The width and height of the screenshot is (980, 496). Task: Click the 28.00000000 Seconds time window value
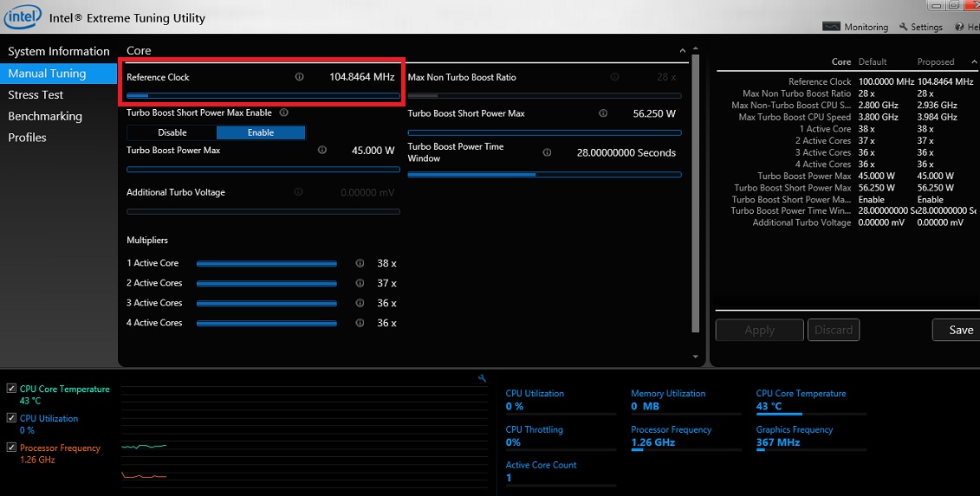tap(626, 153)
